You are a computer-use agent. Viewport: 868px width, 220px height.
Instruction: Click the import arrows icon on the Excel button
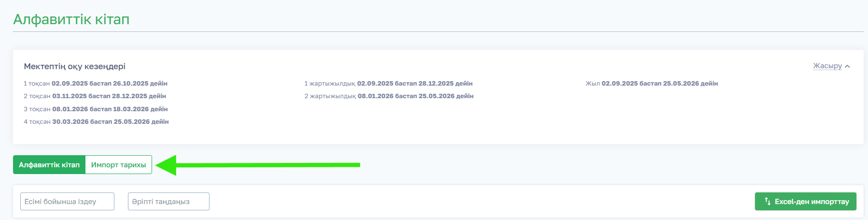click(x=768, y=202)
